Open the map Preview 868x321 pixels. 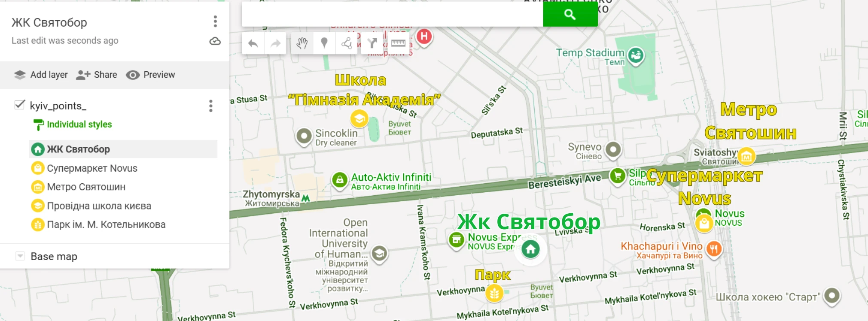151,75
